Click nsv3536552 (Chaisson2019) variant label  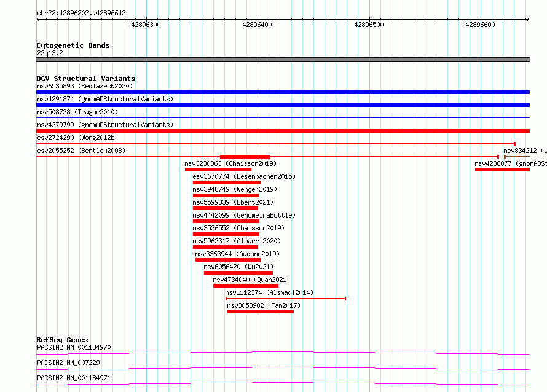(238, 228)
